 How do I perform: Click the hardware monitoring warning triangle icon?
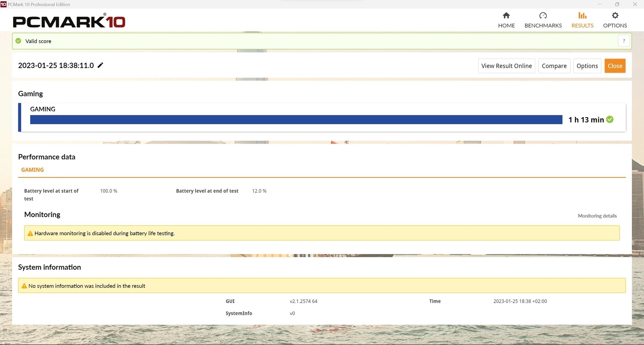30,233
